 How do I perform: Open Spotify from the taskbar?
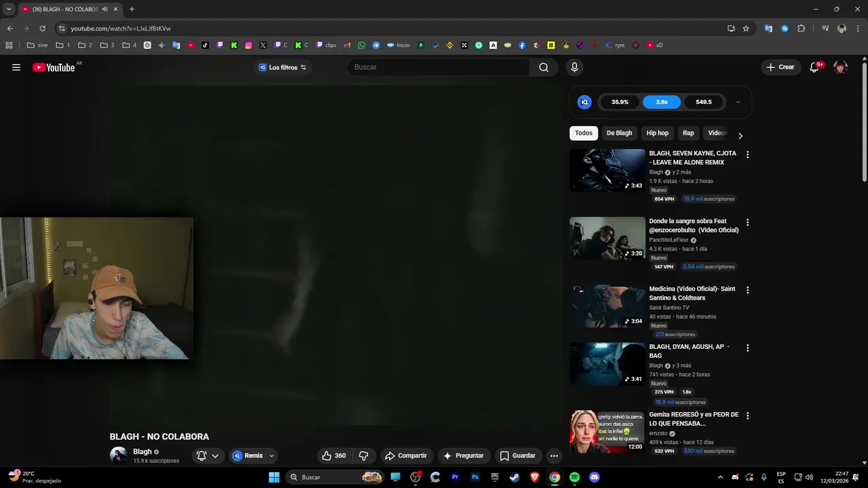pyautogui.click(x=574, y=477)
